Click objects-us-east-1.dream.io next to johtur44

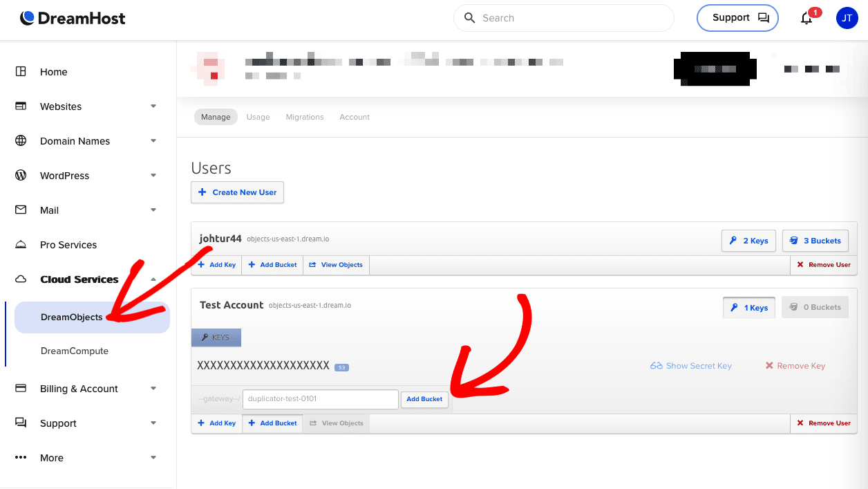click(x=287, y=239)
